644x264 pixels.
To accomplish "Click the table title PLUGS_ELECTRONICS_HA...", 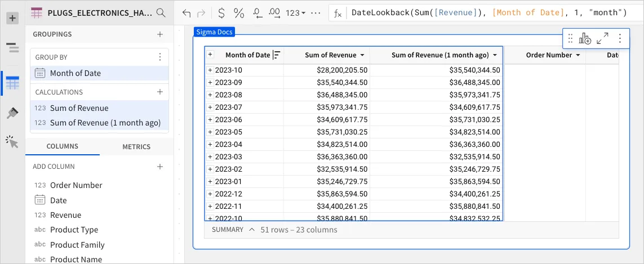I will pos(100,13).
